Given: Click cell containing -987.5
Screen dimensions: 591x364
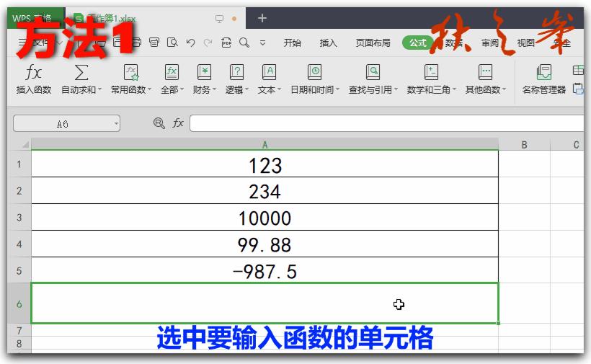Looking at the screenshot, I should point(265,270).
